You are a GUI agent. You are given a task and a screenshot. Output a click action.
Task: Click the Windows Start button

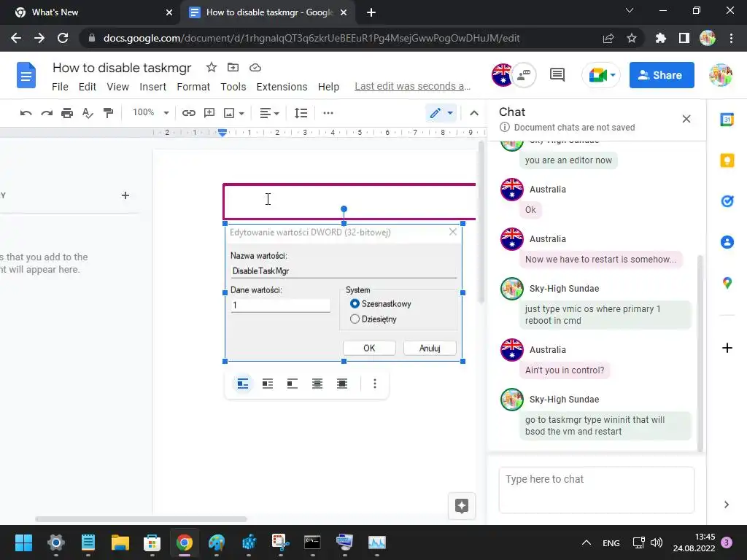coord(23,542)
